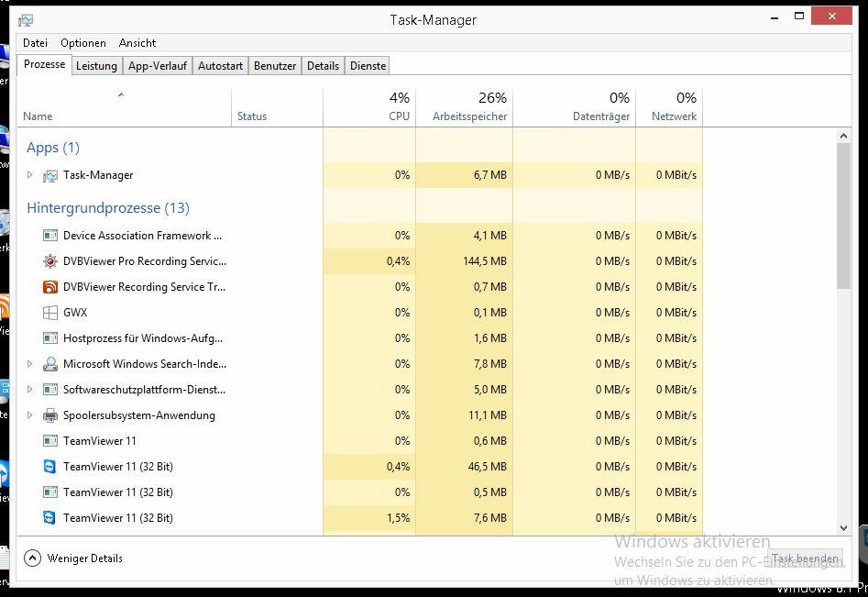This screenshot has height=597, width=868.
Task: Click the Spoolersubsystem printer icon
Action: tap(50, 415)
